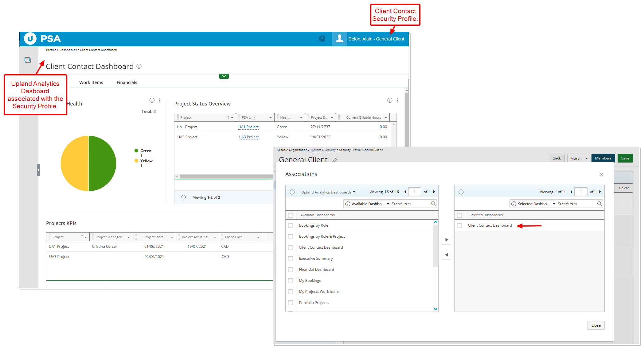
Task: Move selected dashboard left with arrow button
Action: (447, 255)
